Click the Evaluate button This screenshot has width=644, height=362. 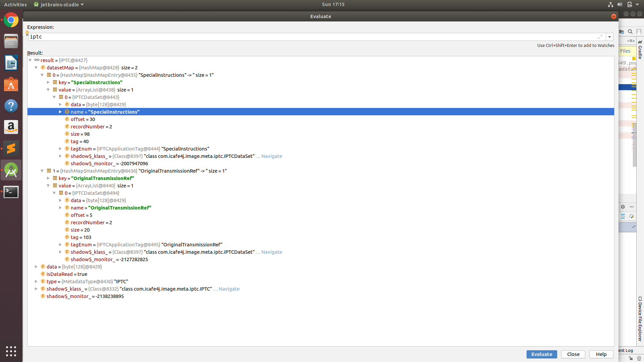[x=541, y=354]
